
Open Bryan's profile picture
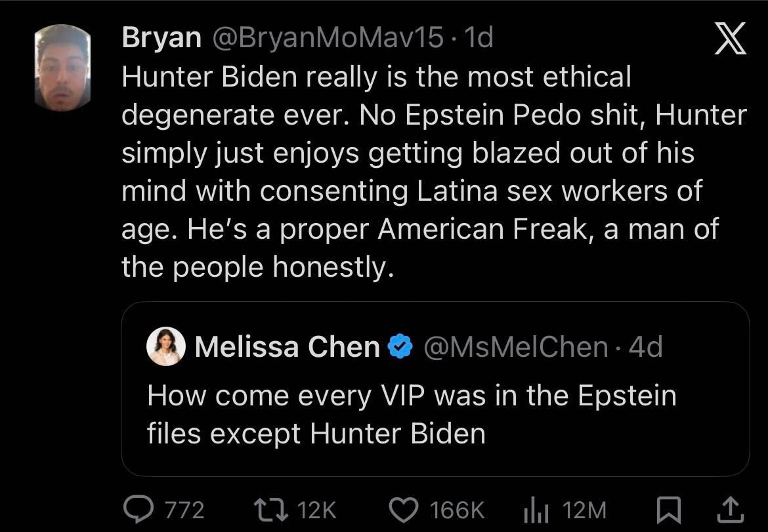62,68
